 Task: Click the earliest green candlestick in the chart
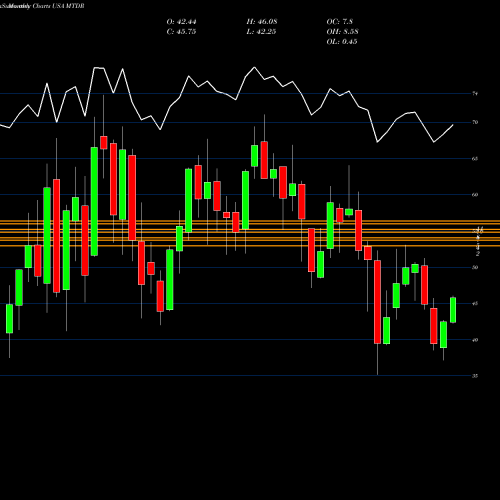point(9,318)
